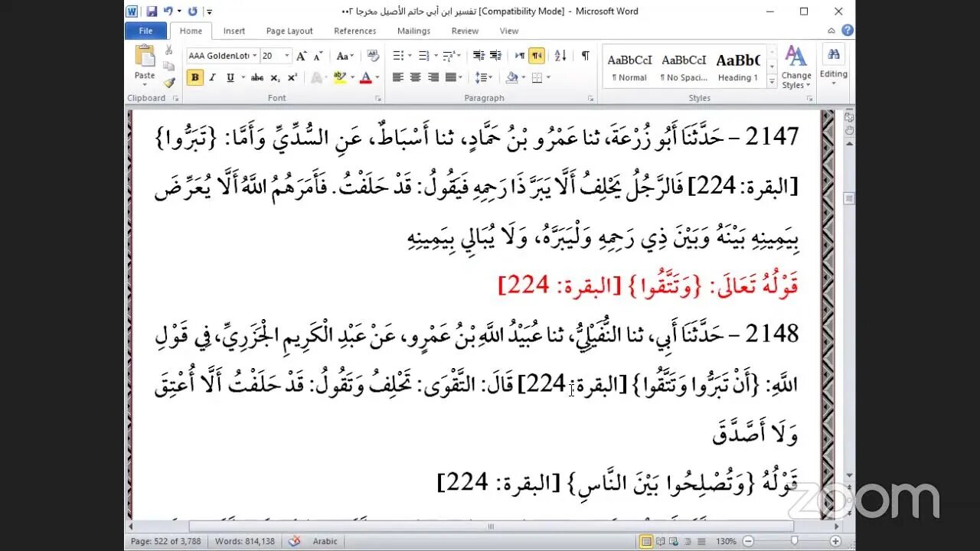This screenshot has width=980, height=551.
Task: Save the document with the floppy disk icon
Action: tap(152, 11)
